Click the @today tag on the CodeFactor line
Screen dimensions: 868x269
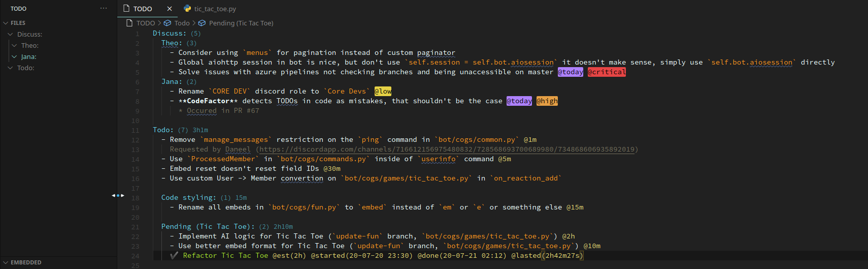coord(519,101)
